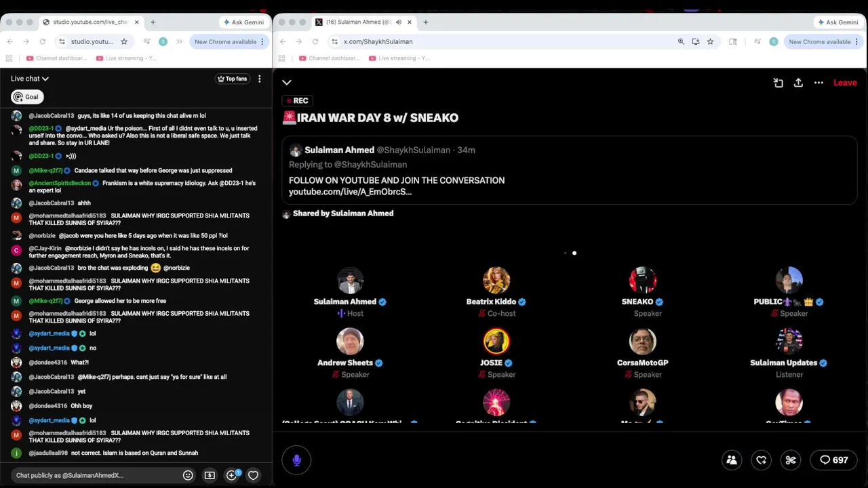This screenshot has height=488, width=868.
Task: Click the Super Chat dollar icon
Action: point(210,475)
